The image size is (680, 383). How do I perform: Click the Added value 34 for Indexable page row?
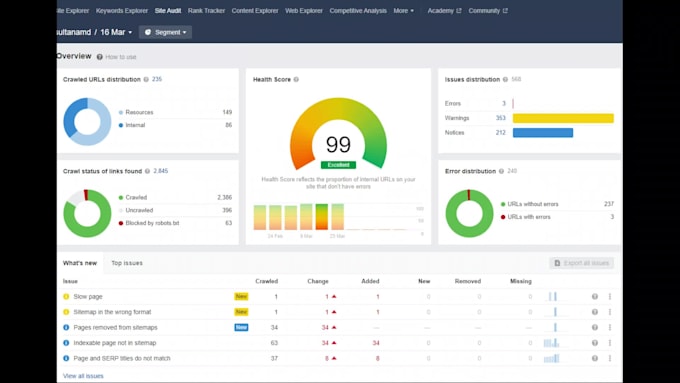pyautogui.click(x=376, y=343)
